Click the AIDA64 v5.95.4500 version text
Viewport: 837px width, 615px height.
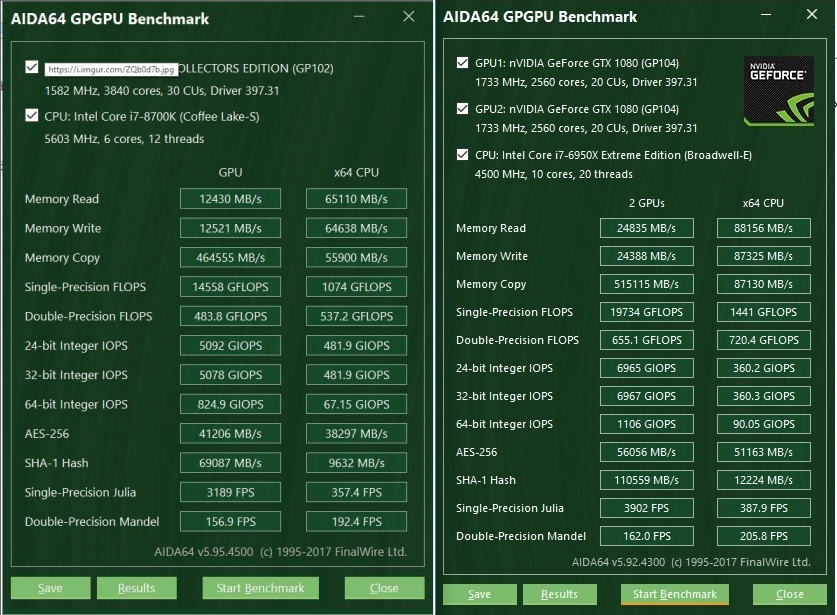(203, 551)
